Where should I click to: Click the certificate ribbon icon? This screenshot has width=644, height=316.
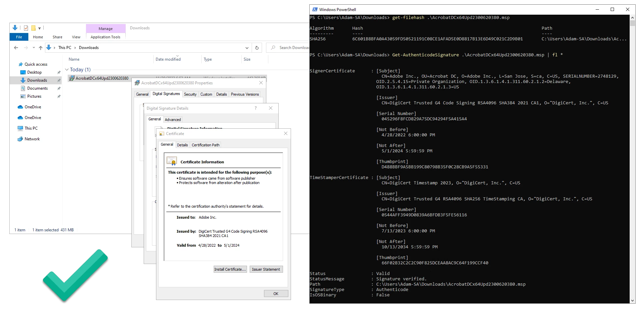(x=172, y=161)
